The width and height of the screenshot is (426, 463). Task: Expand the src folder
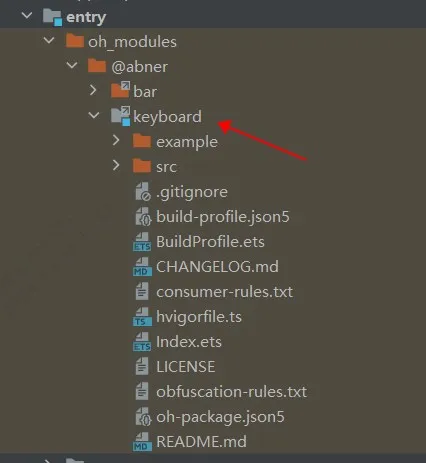pos(116,165)
